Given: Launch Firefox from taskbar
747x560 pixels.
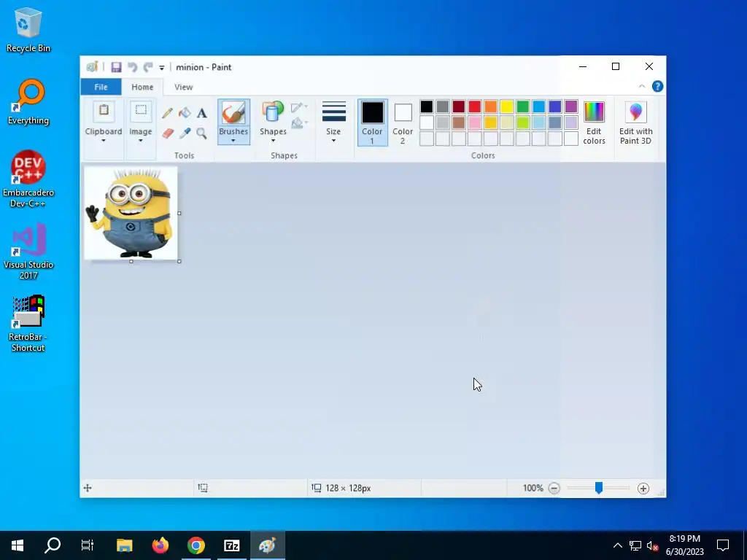Looking at the screenshot, I should [x=160, y=545].
